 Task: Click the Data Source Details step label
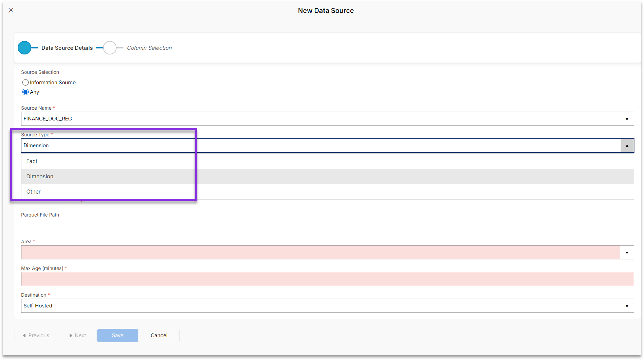(67, 48)
